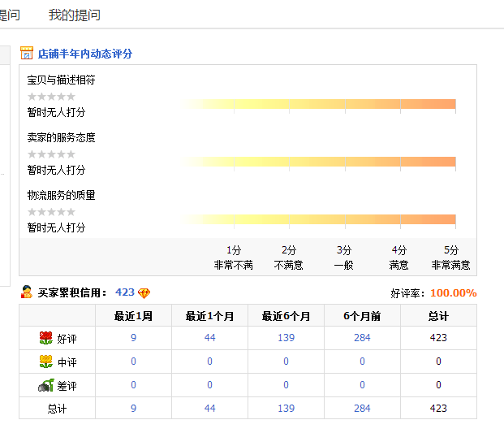
Task: Click the gray stars under 物流服务的质量
Action: pos(51,212)
